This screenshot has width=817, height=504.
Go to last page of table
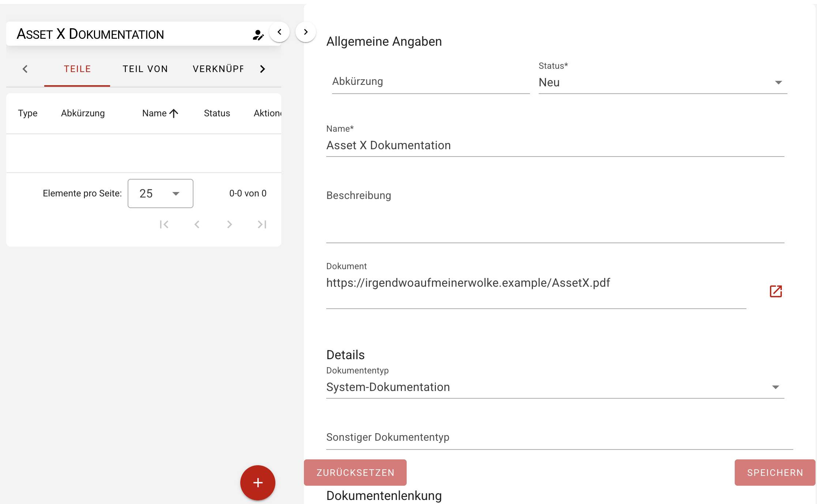[x=262, y=224]
